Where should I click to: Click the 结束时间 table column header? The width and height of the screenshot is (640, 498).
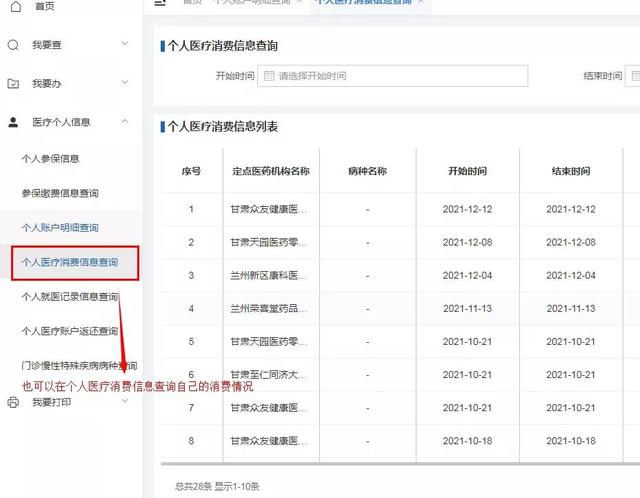click(571, 171)
